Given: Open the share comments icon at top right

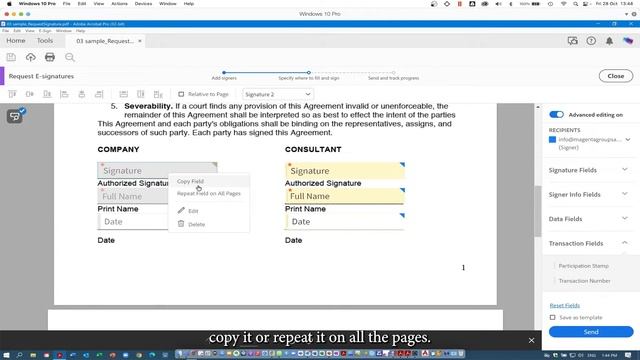Looking at the screenshot, I should (573, 41).
